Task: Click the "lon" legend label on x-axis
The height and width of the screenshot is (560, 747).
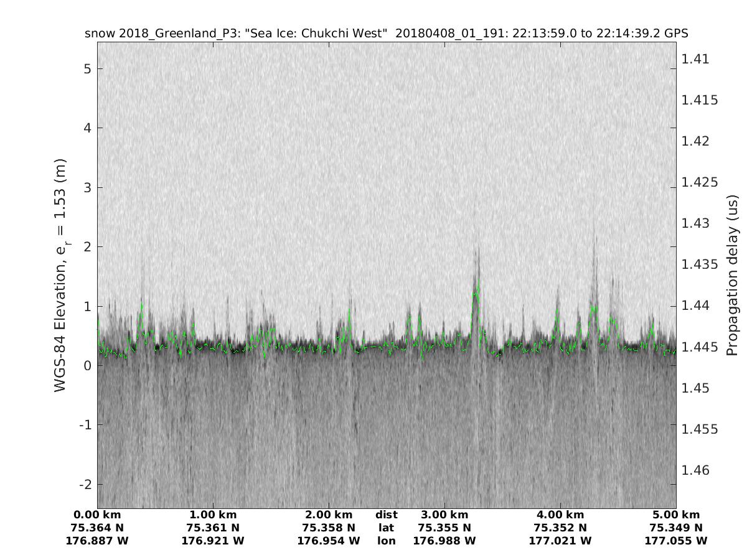Action: point(387,541)
